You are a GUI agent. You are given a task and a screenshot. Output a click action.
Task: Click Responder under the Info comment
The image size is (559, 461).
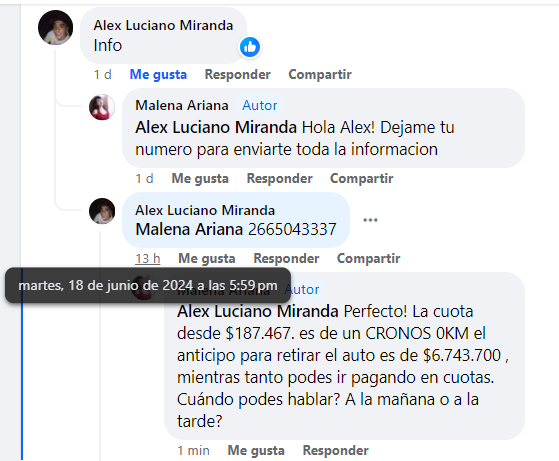point(237,75)
